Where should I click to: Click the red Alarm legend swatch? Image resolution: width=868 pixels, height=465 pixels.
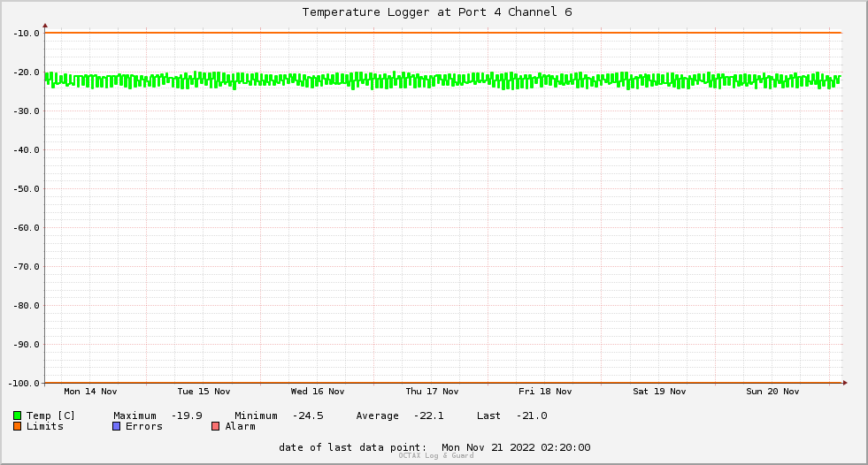(x=215, y=426)
